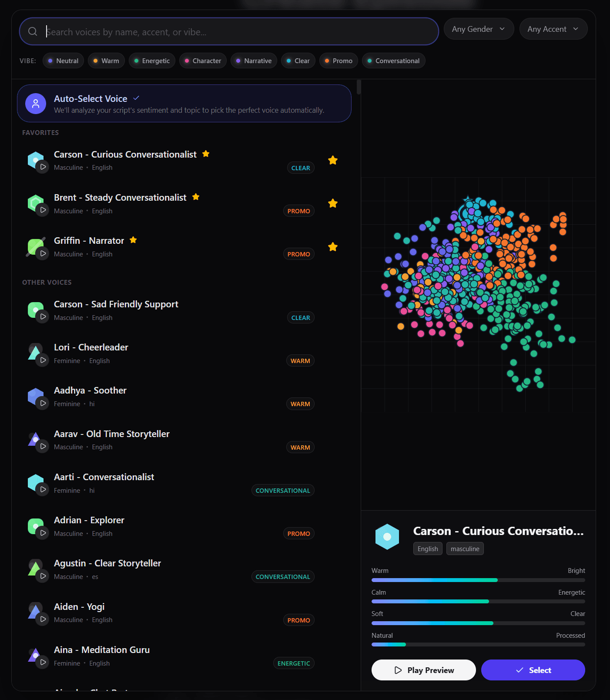Preview the Aadhya - Soother voice sample
The height and width of the screenshot is (700, 610).
click(43, 404)
